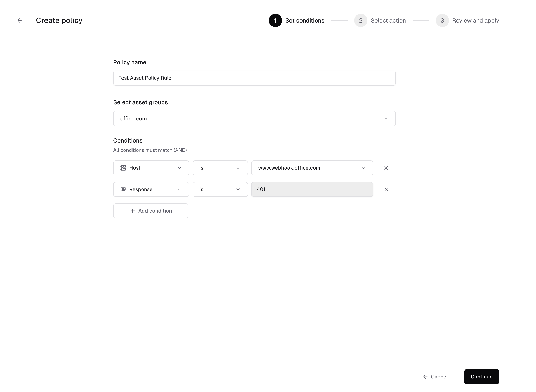Focus the Policy name text field
This screenshot has height=392, width=536.
tap(254, 78)
